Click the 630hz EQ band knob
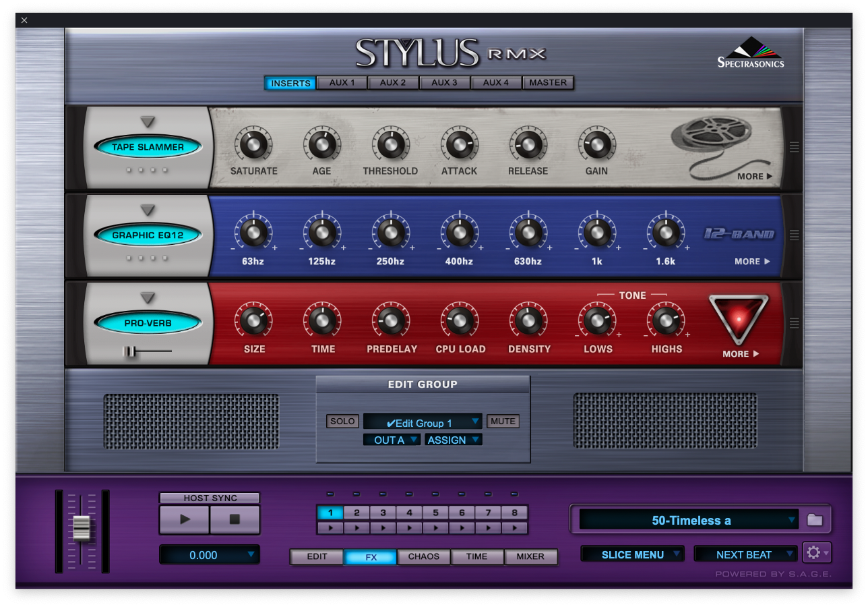 pyautogui.click(x=528, y=233)
